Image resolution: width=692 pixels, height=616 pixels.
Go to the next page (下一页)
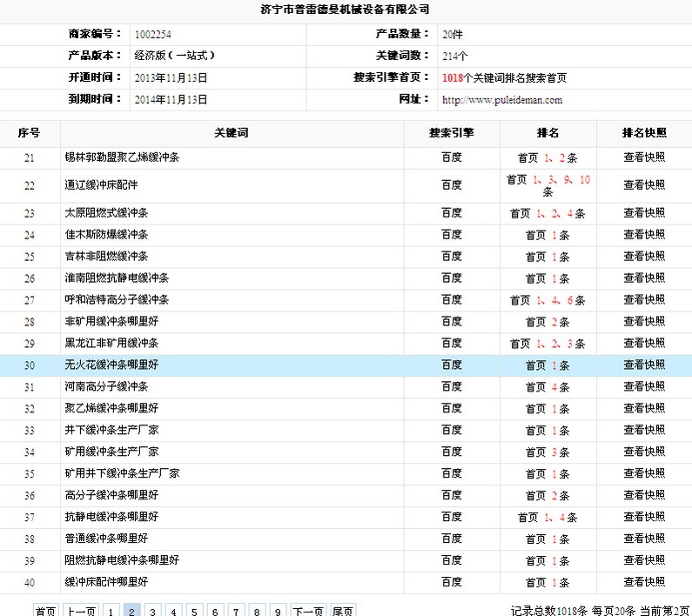coord(308,611)
